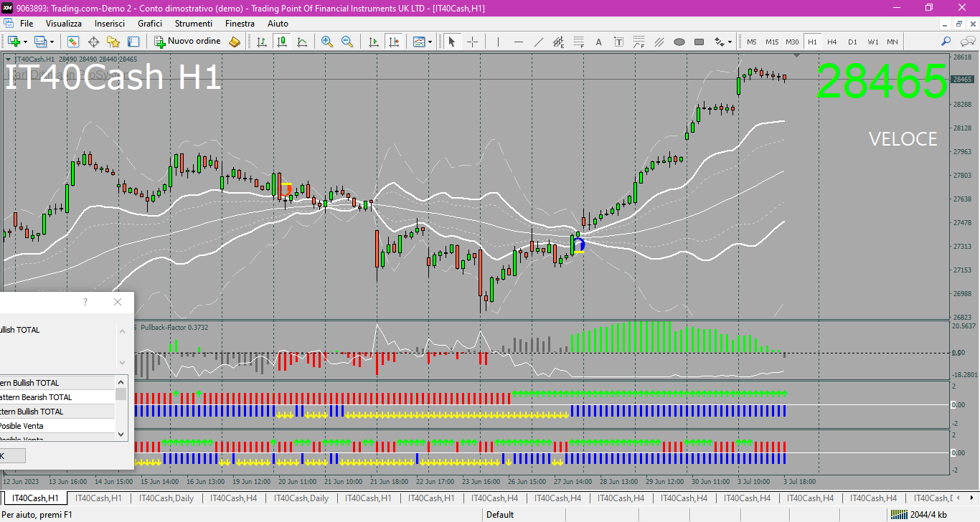Open the Navigator folder-star icon
This screenshot has width=980, height=522.
tap(113, 42)
